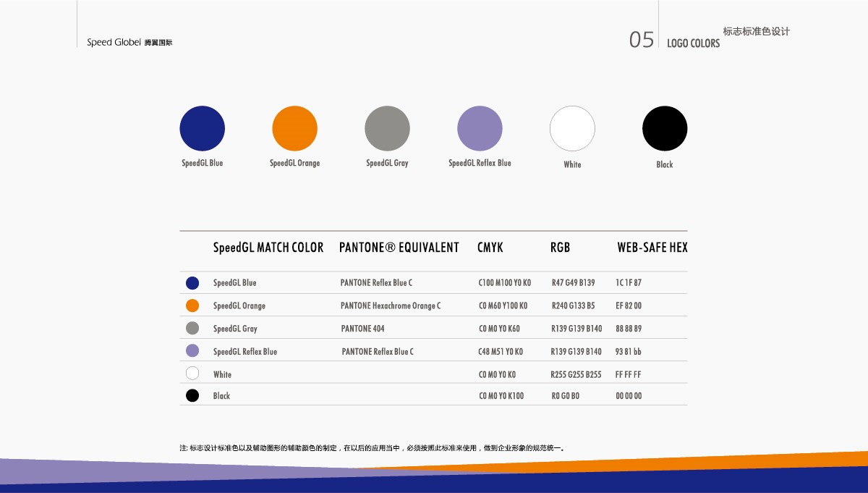Click the Chinese footnote beginning with 注:
Image resolution: width=868 pixels, height=493 pixels.
point(373,448)
